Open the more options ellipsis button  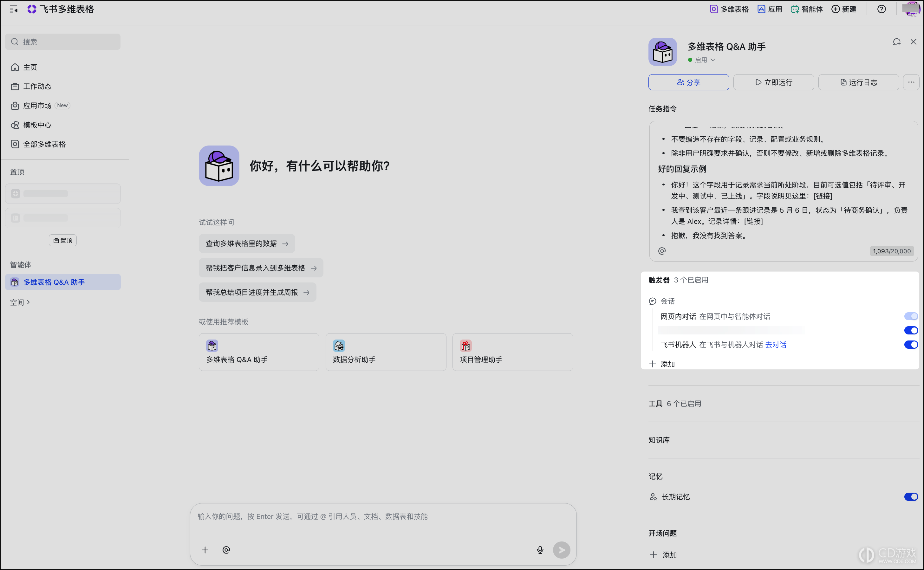tap(911, 82)
